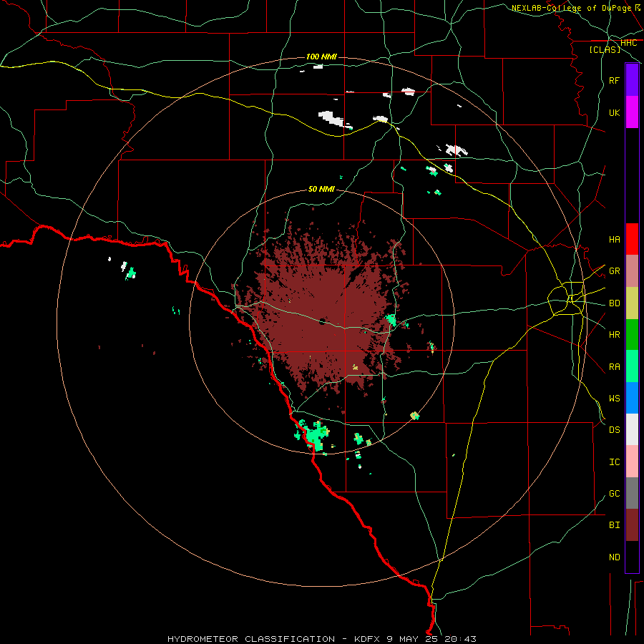Click the 9 MAY 25 date stamp

pyautogui.click(x=413, y=639)
